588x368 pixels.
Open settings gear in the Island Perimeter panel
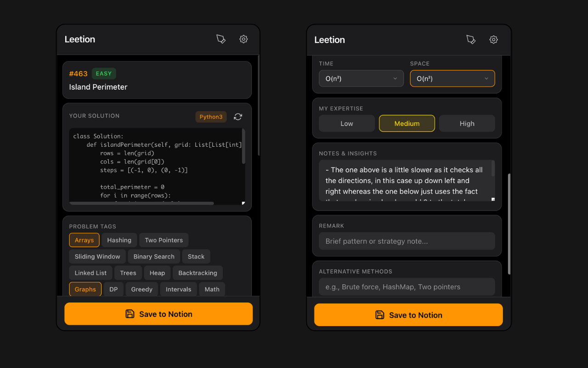coord(243,39)
